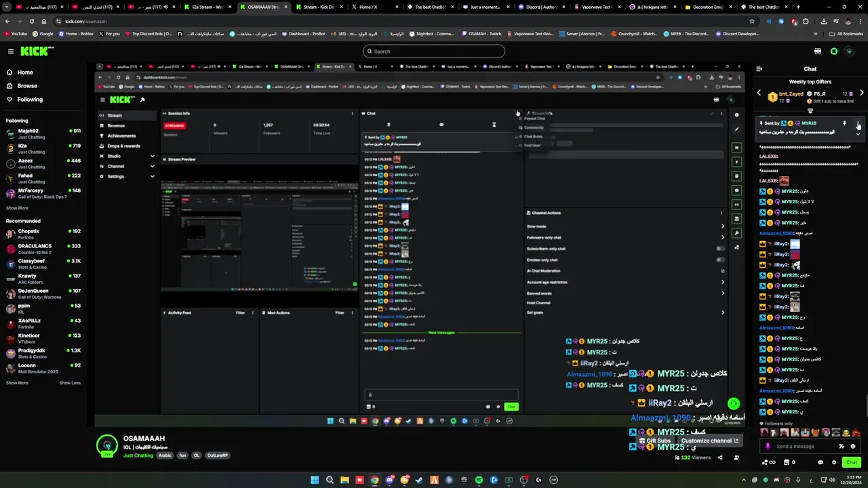868x488 pixels.
Task: Open more options on the pinned message
Action: [x=858, y=123]
